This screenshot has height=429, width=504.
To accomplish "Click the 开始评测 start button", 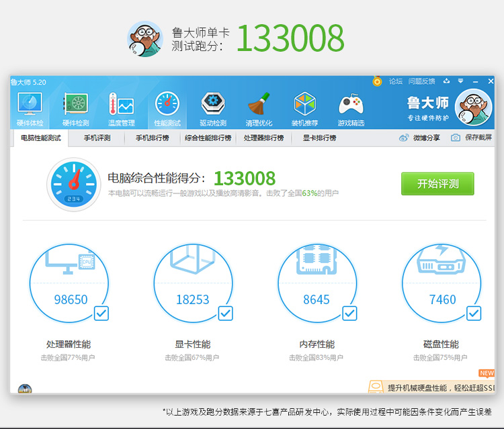I will 437,184.
